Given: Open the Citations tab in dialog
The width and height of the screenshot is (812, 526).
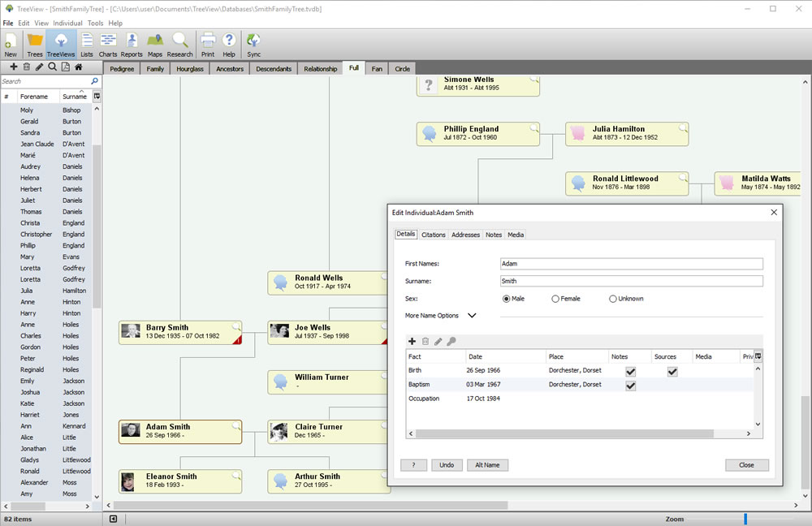Looking at the screenshot, I should (434, 235).
